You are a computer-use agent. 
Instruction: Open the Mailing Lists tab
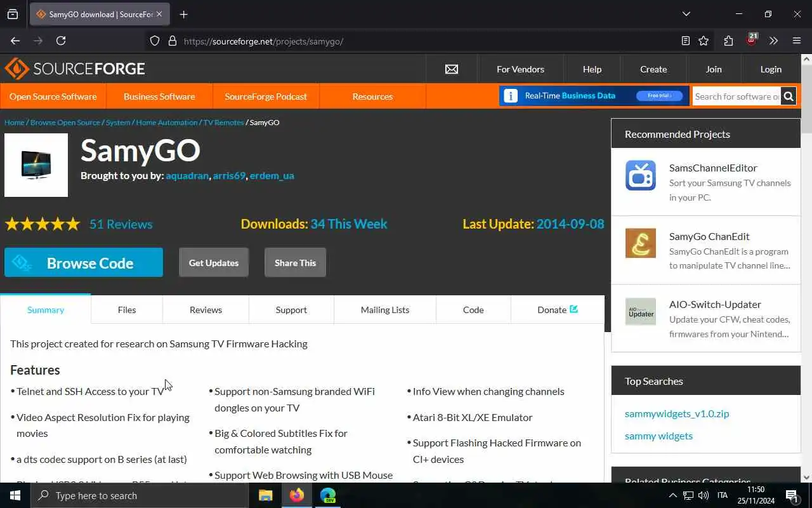[385, 310]
